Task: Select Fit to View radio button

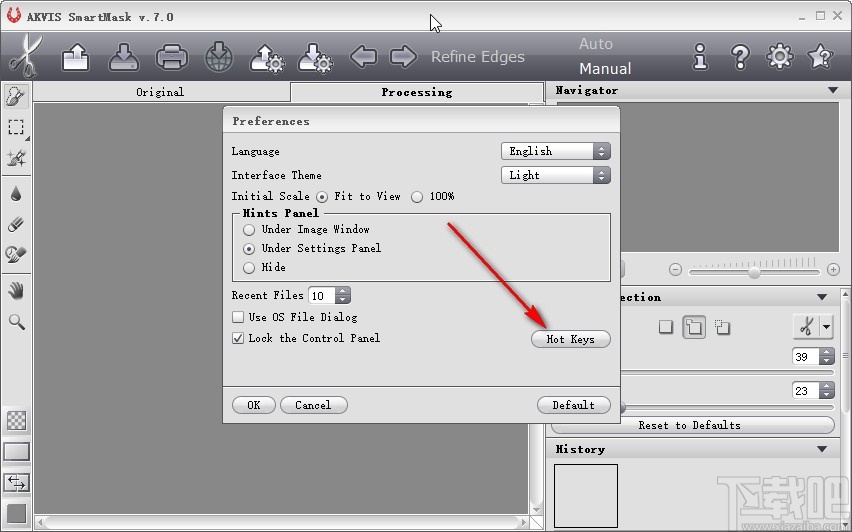Action: point(322,197)
